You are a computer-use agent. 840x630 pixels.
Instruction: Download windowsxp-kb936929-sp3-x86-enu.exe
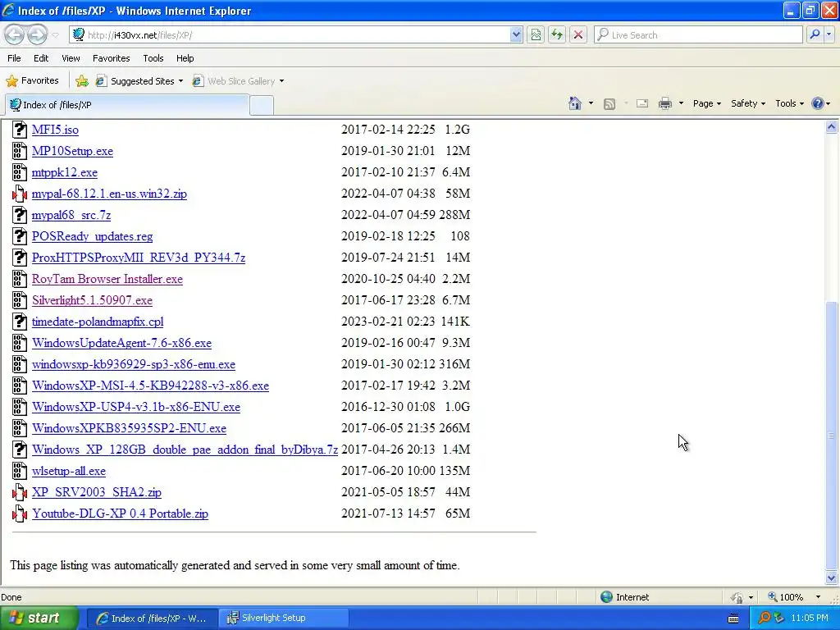[134, 364]
